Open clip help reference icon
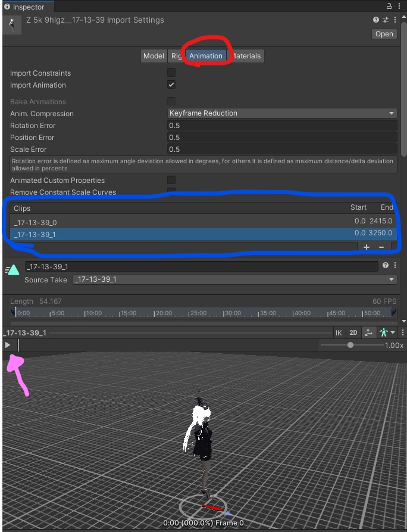This screenshot has height=532, width=407. click(386, 265)
